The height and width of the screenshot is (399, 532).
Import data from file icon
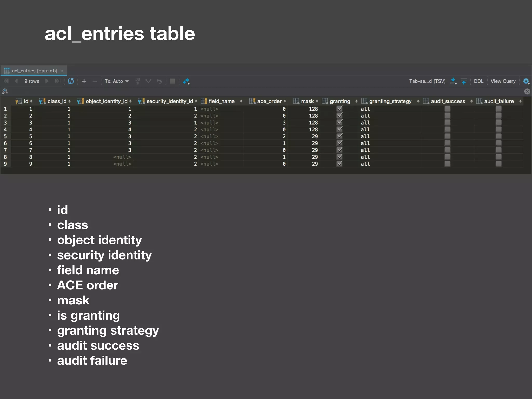[464, 81]
